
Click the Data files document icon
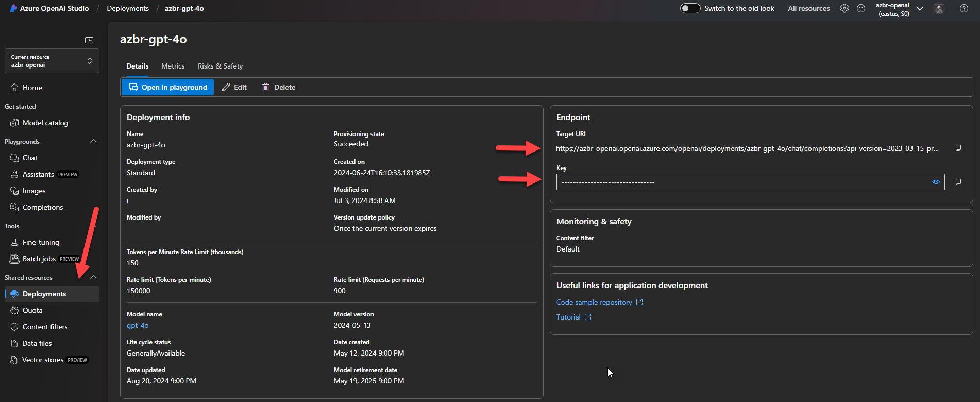[x=14, y=343]
